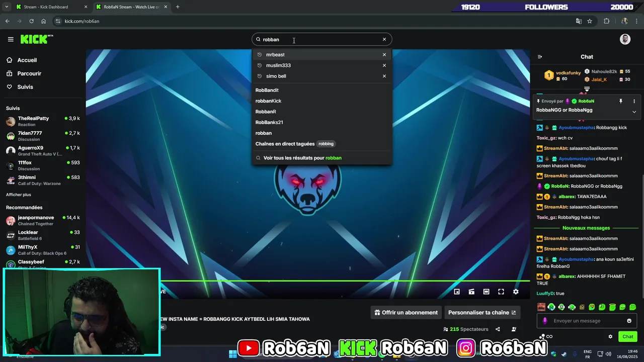Open user profile avatar menu
This screenshot has width=644, height=362.
coord(625,39)
